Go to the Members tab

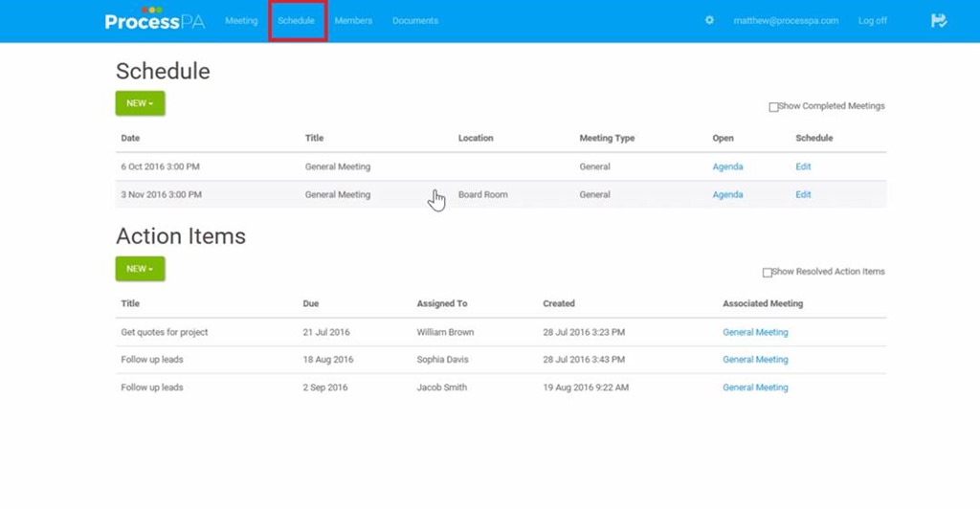(353, 21)
